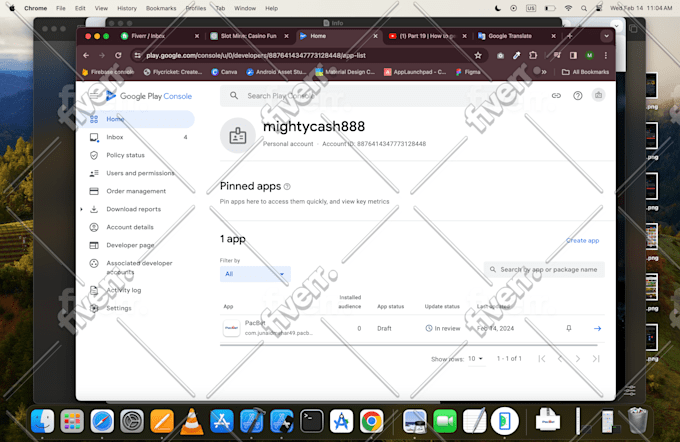
Task: Click the address bar URL
Action: coord(256,56)
